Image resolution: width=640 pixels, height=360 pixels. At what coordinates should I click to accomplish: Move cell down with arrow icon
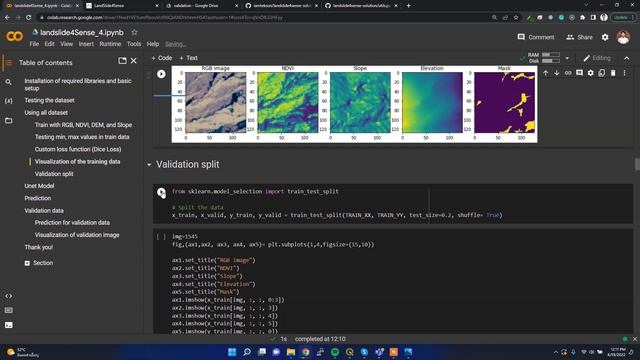(557, 73)
